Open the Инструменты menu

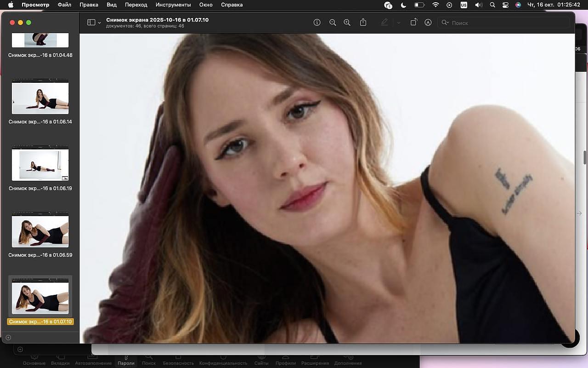(173, 5)
